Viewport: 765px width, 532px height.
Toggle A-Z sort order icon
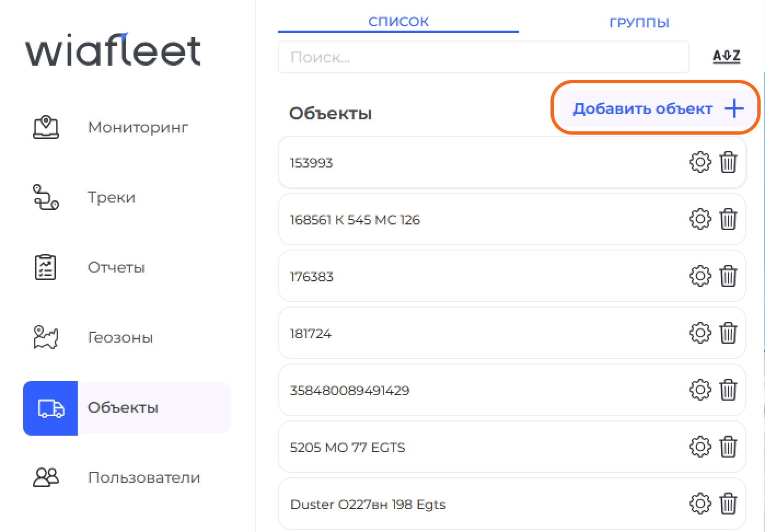pyautogui.click(x=726, y=56)
